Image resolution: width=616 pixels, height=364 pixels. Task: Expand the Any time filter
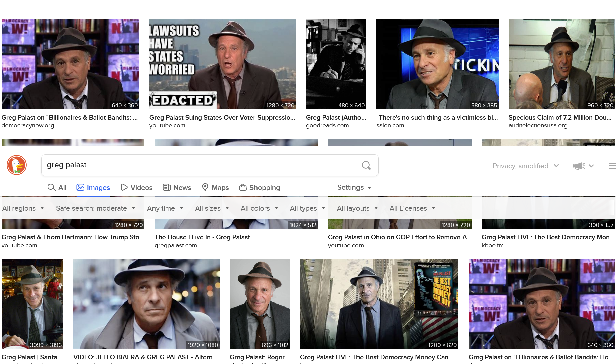tap(165, 208)
